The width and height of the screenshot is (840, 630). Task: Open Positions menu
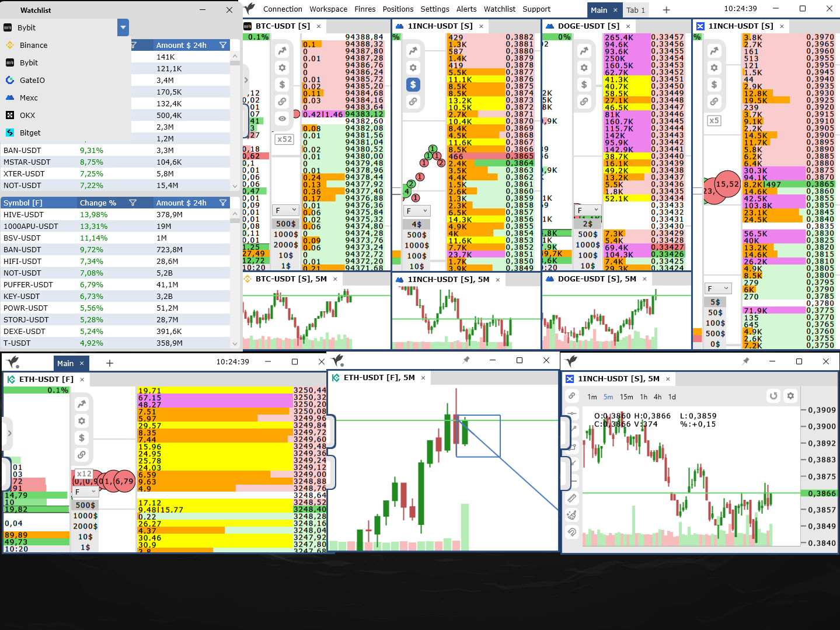398,9
